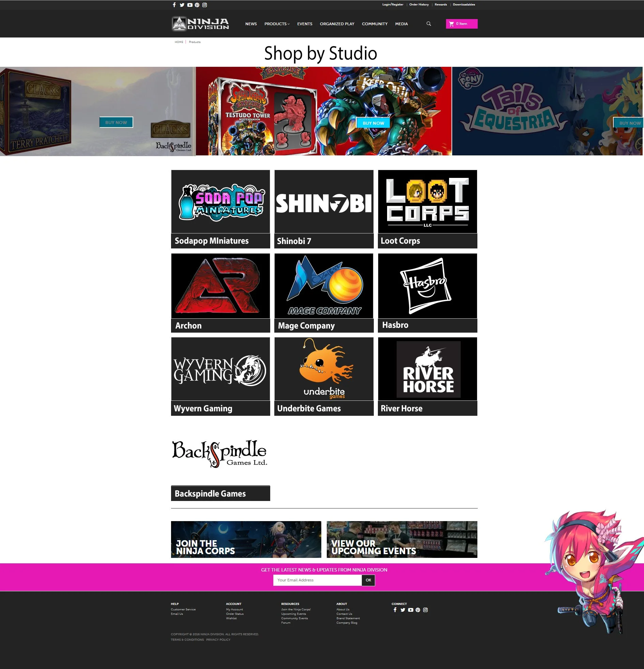Open Order History link
Image resolution: width=644 pixels, height=669 pixels.
tap(419, 4)
